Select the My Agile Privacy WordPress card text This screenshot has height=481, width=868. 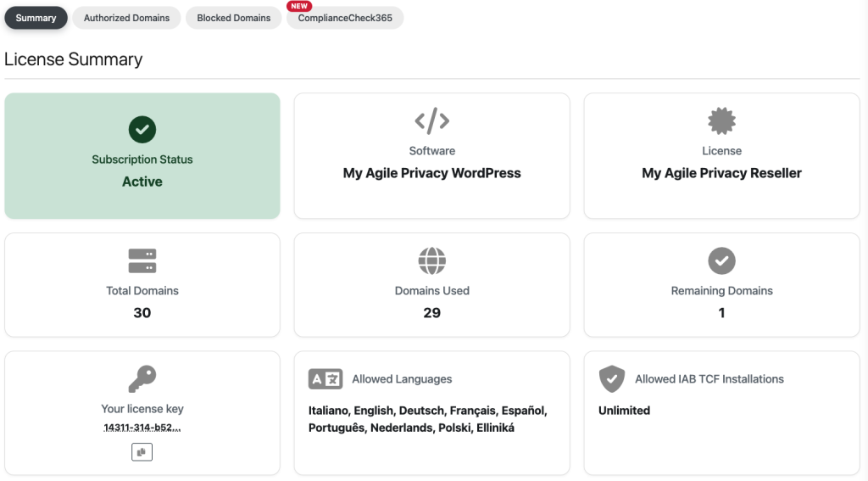pos(431,173)
